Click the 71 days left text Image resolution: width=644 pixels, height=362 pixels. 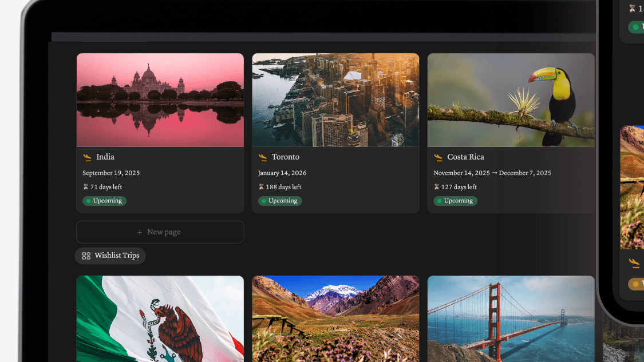tap(106, 187)
